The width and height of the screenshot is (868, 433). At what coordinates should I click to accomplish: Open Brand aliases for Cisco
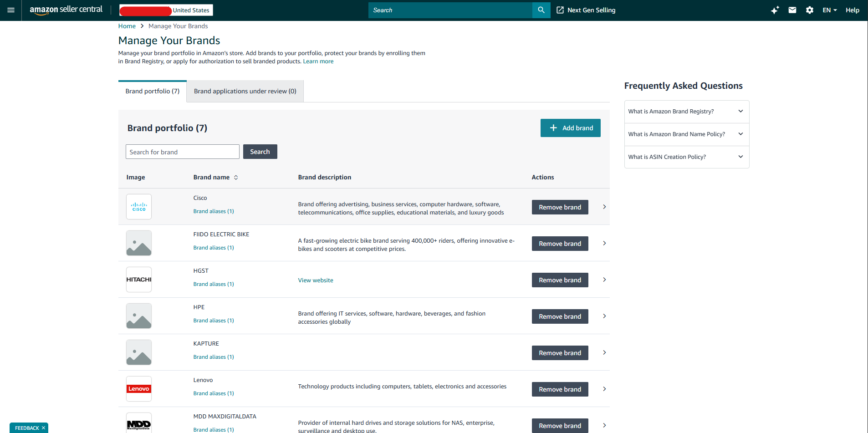point(214,211)
